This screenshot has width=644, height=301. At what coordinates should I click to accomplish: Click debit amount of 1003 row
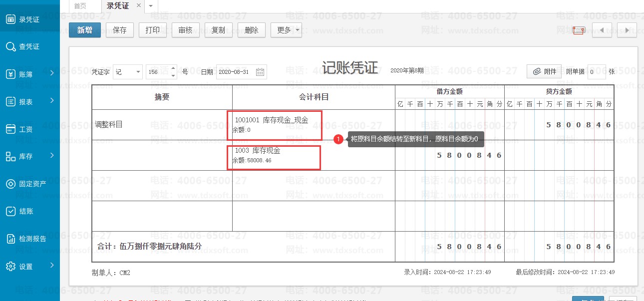[450, 155]
